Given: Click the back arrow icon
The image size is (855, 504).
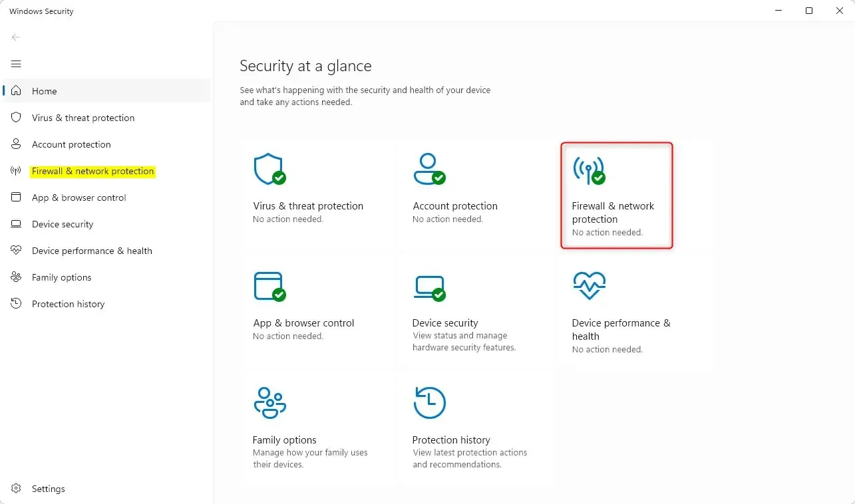Looking at the screenshot, I should point(16,37).
